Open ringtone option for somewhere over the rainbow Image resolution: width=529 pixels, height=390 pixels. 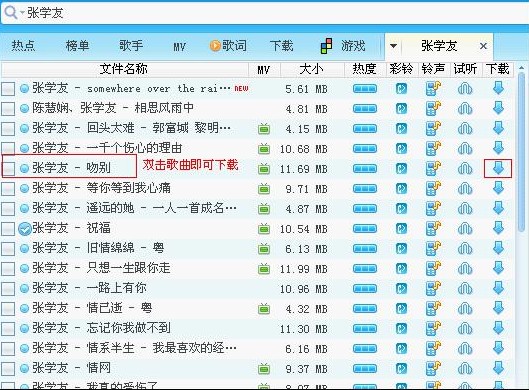433,88
